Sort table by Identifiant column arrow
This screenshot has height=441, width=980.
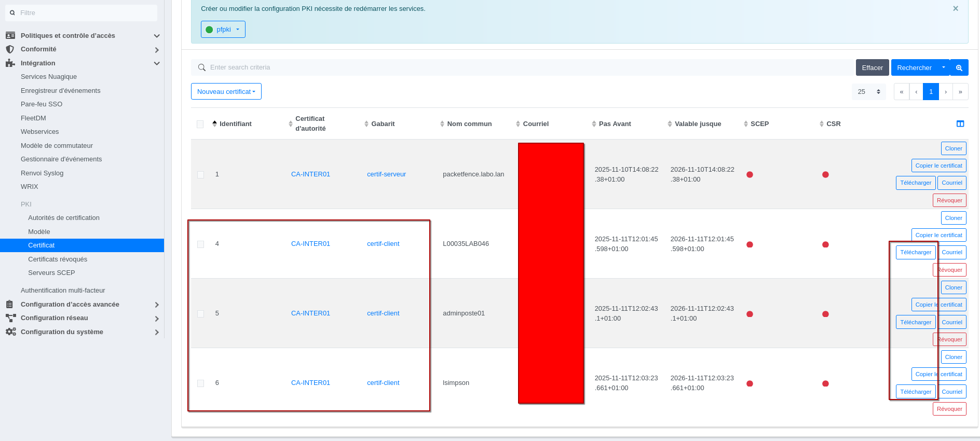click(214, 123)
